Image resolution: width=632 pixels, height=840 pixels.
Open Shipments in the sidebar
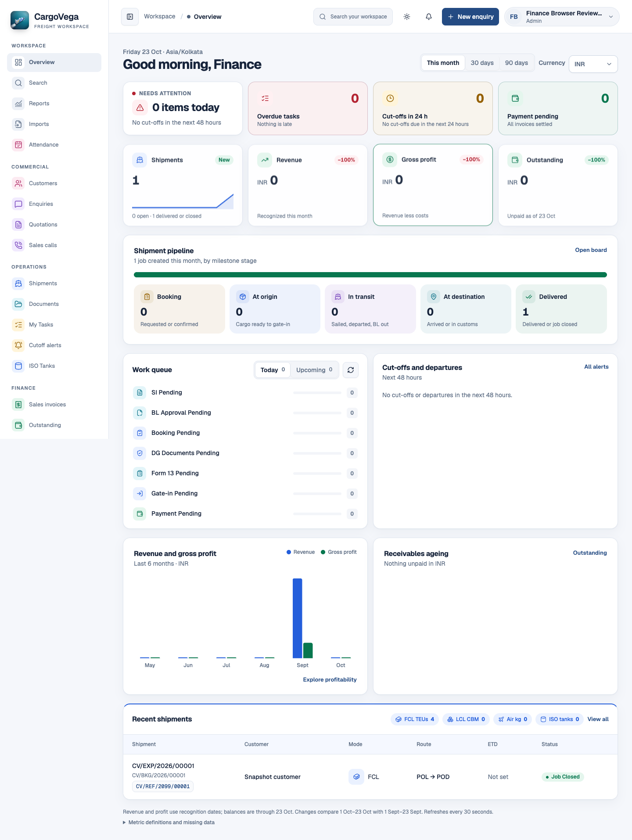point(54,284)
